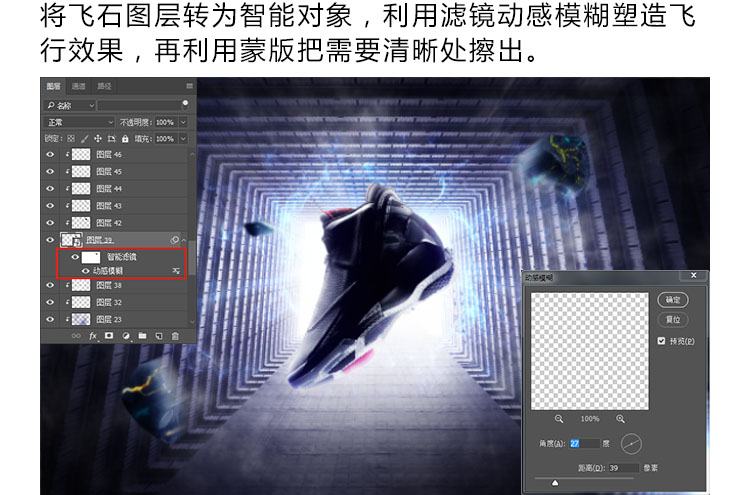Image resolution: width=750 pixels, height=495 pixels.
Task: Hide 图层 32 visibility eye
Action: (50, 302)
